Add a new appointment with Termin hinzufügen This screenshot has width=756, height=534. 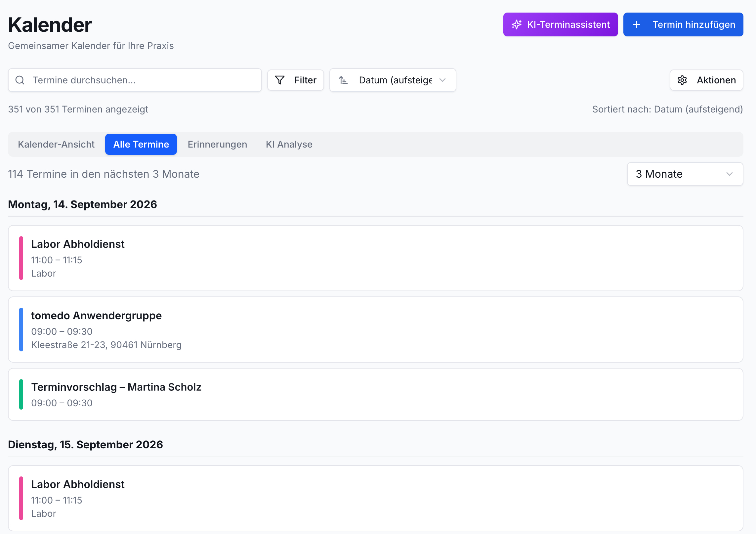coord(683,24)
